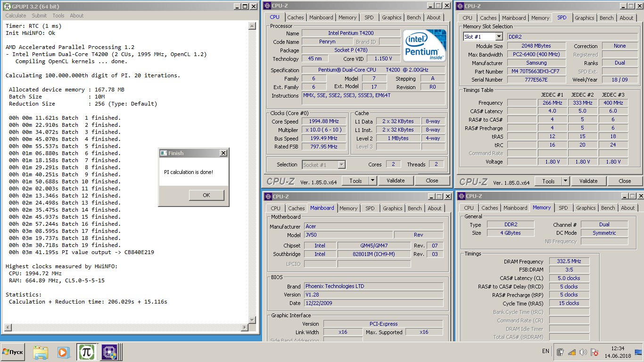Open the About menu in GPUPI
Viewport: 644px width, 362px height.
pos(76,16)
